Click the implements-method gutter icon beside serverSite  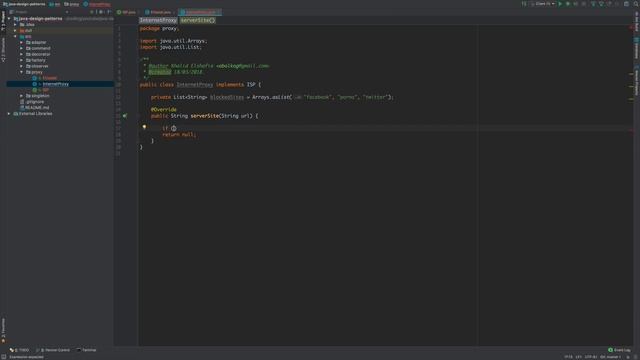(x=125, y=116)
